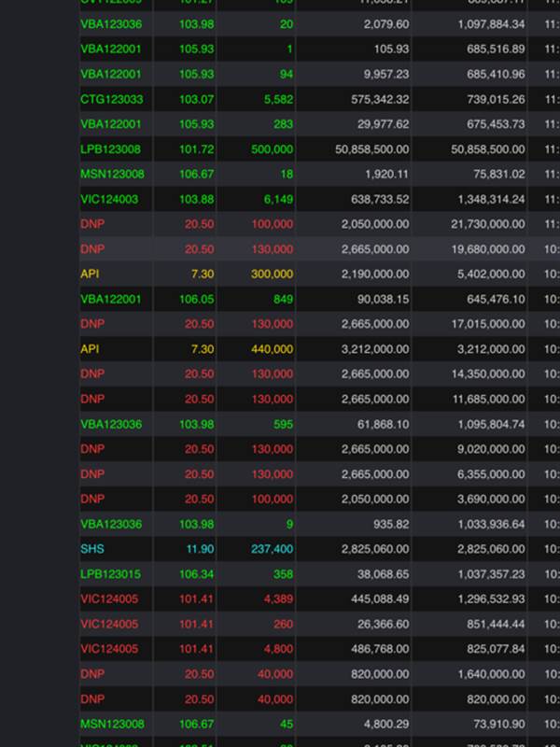This screenshot has width=560, height=747.
Task: Select the value 645,476.10
Action: (x=496, y=299)
